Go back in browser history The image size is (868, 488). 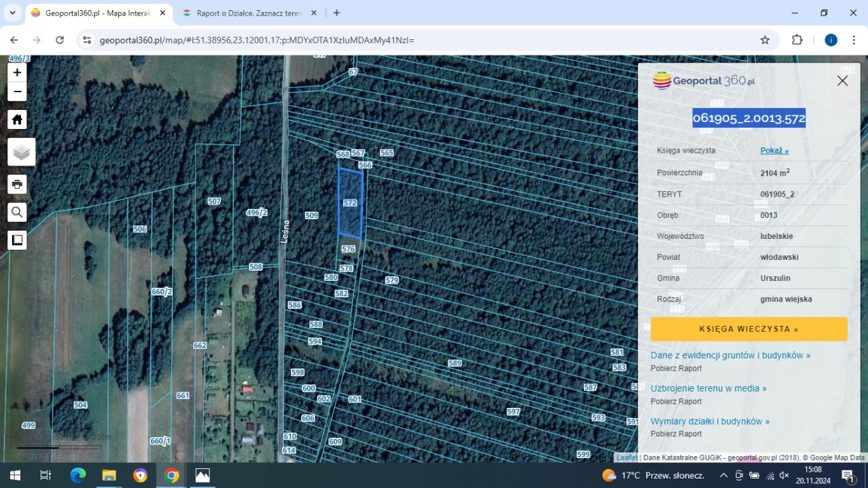click(14, 40)
